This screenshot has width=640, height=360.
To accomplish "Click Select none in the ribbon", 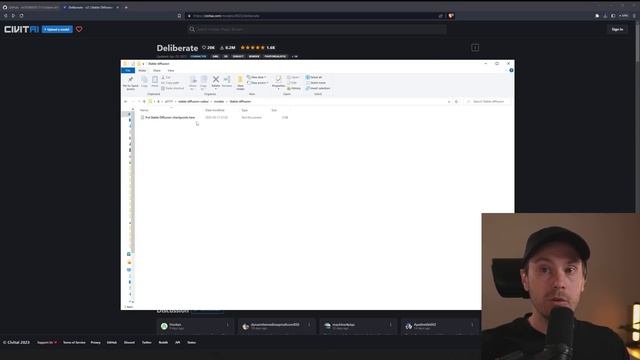I will coord(316,83).
